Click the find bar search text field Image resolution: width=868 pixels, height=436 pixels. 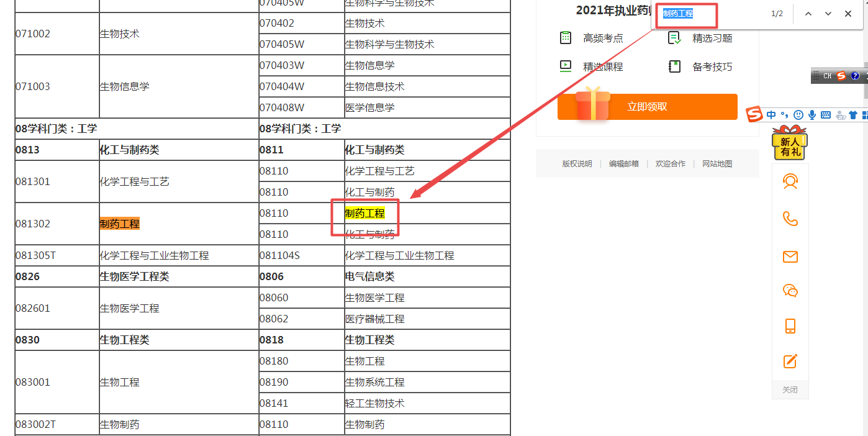(708, 14)
